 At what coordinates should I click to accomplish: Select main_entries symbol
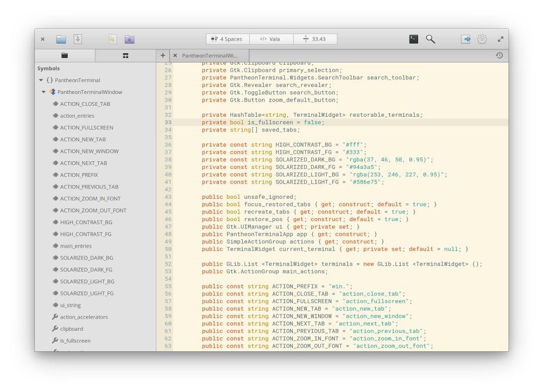coord(76,246)
